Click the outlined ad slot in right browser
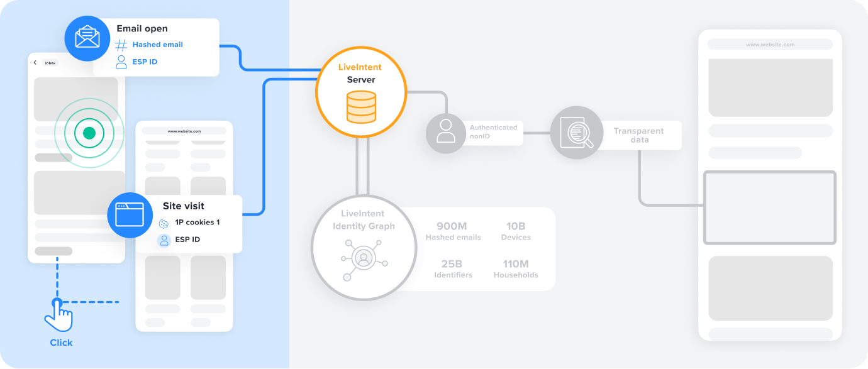The image size is (868, 369). (x=770, y=207)
